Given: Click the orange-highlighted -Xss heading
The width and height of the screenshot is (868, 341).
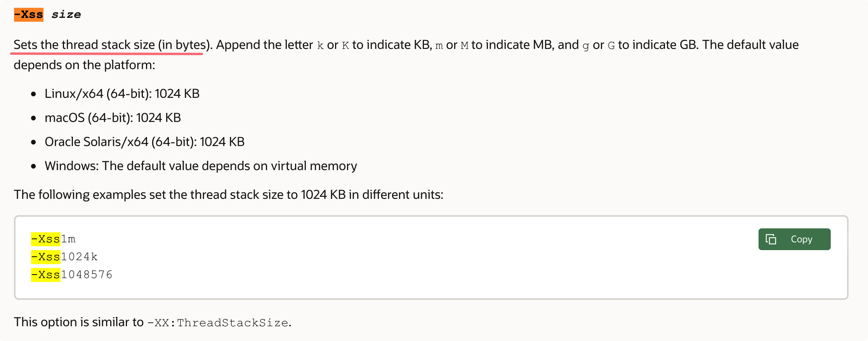Looking at the screenshot, I should (x=29, y=15).
